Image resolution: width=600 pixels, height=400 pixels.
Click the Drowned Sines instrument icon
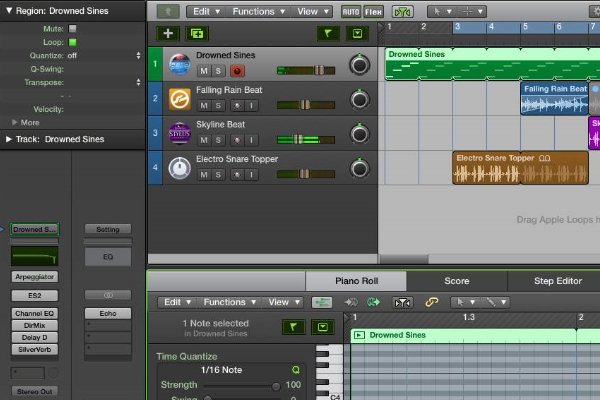click(179, 64)
